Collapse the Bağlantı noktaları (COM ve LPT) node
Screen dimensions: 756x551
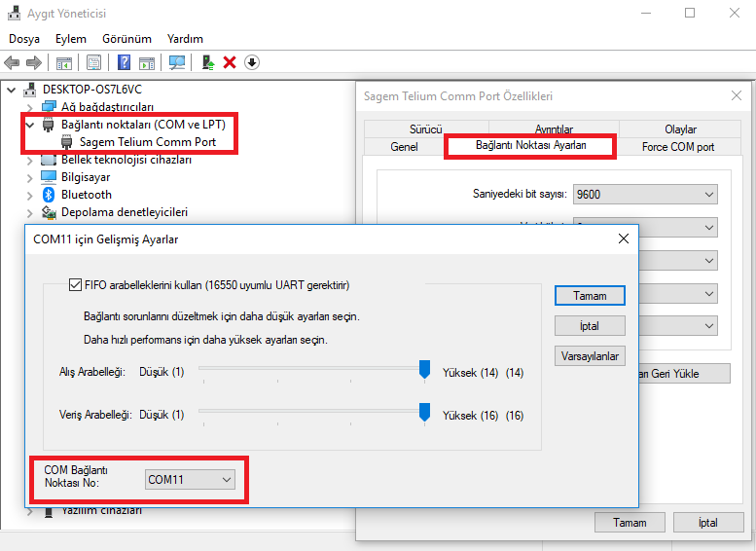click(x=28, y=125)
